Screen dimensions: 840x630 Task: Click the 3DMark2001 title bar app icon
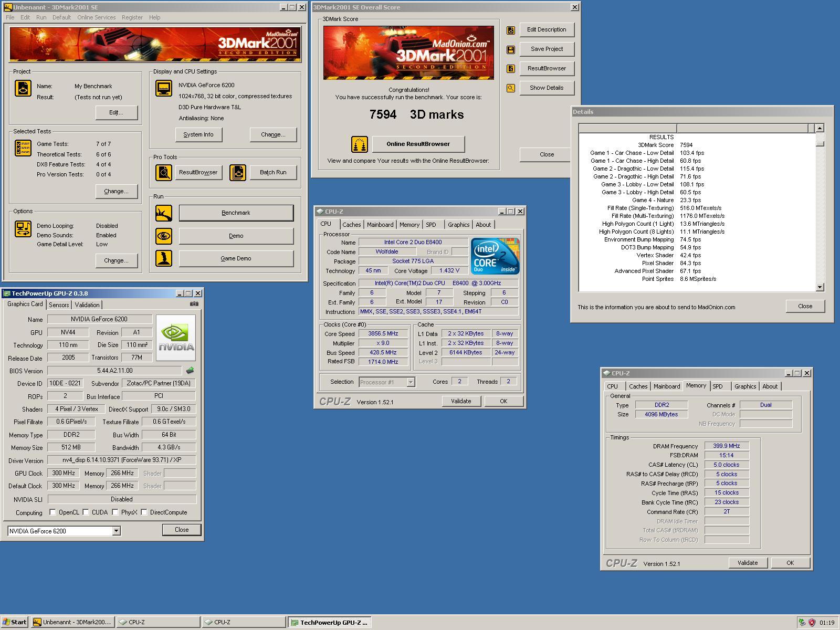(x=8, y=7)
